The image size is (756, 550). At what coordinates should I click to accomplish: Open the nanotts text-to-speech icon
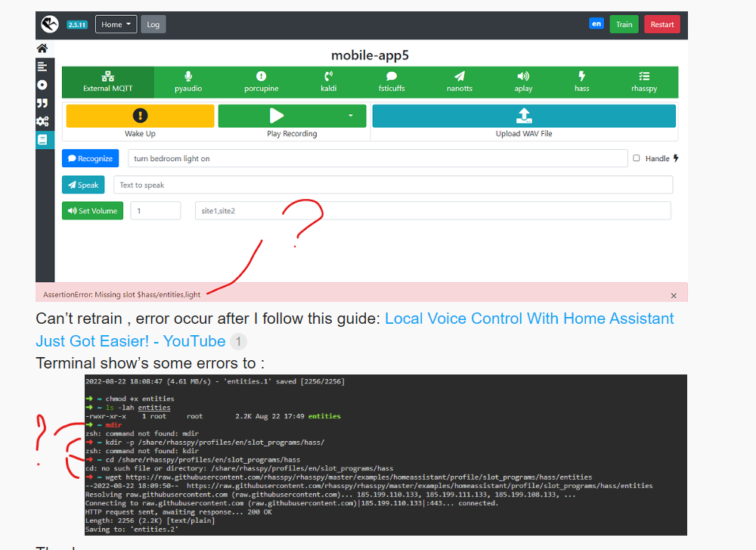click(460, 76)
